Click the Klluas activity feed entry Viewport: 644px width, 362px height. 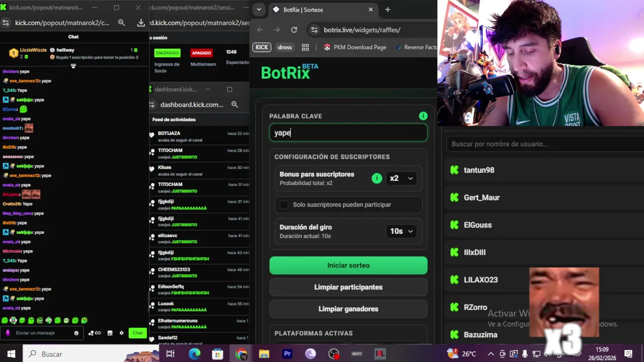(200, 170)
